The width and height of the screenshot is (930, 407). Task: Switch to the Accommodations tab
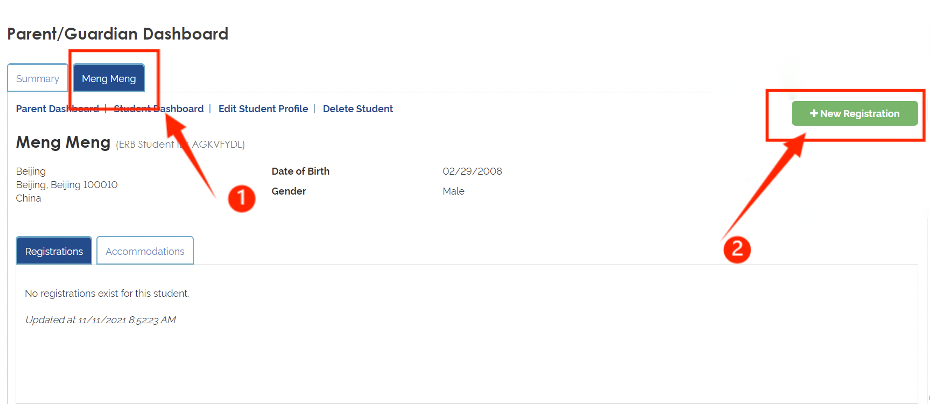(145, 251)
